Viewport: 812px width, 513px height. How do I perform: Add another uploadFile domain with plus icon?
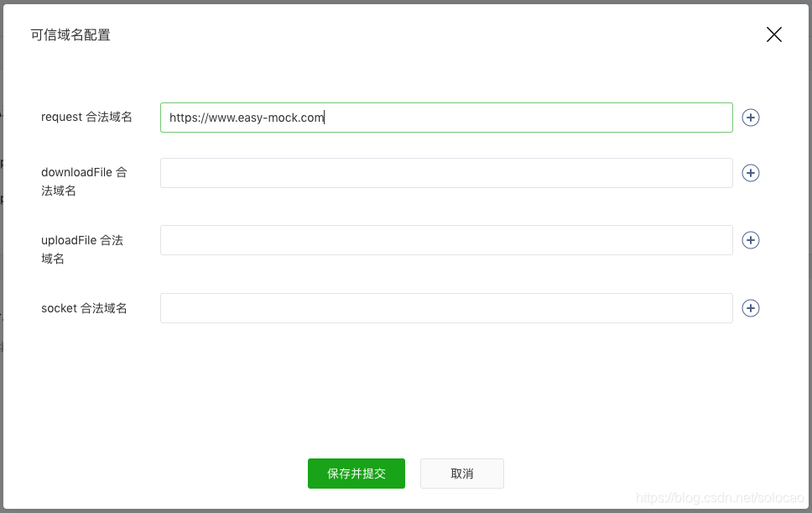(x=751, y=240)
